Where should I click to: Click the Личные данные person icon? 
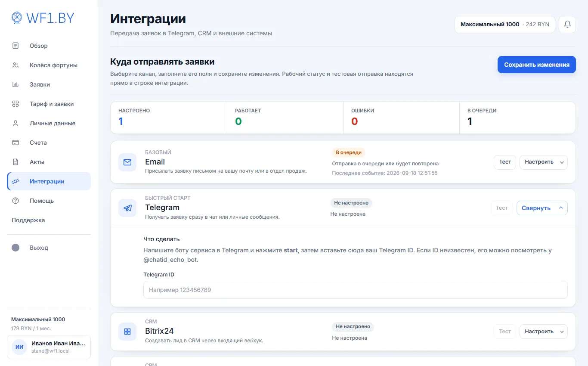click(x=15, y=123)
